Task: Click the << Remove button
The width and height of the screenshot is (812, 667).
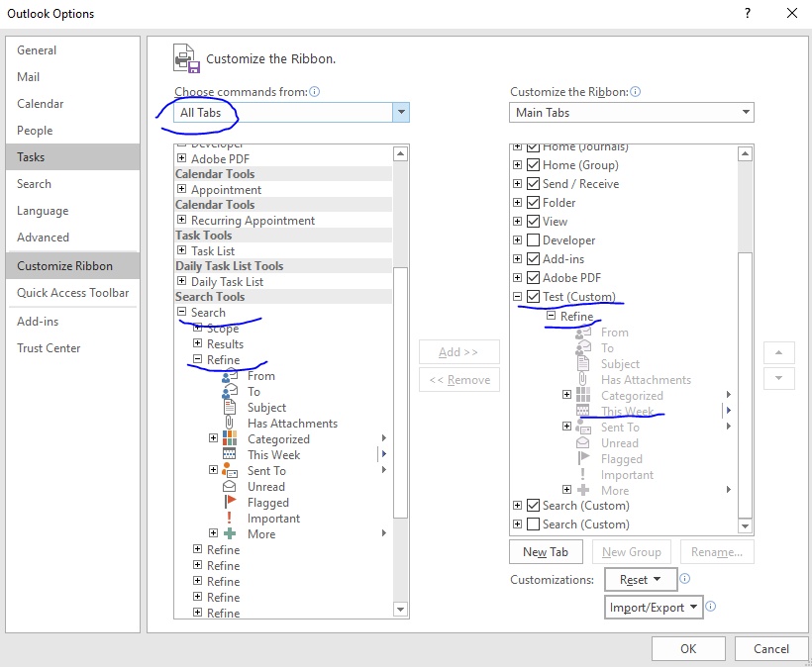Action: pyautogui.click(x=458, y=380)
